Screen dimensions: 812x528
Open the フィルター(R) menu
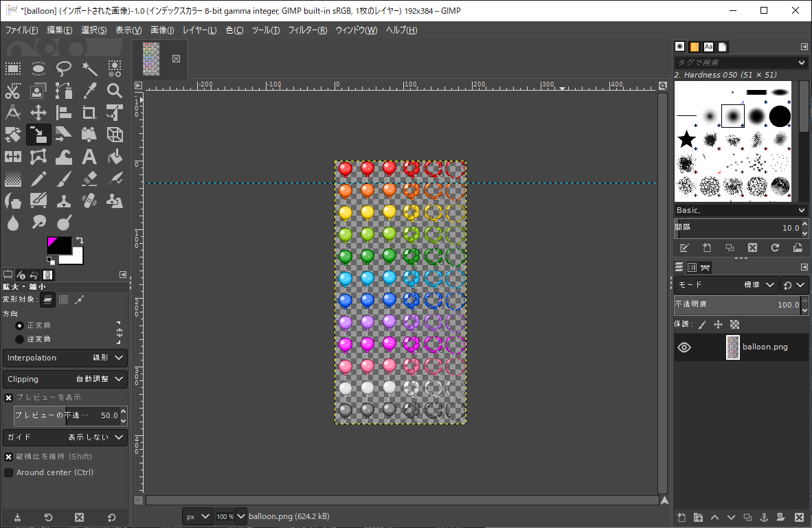(308, 30)
